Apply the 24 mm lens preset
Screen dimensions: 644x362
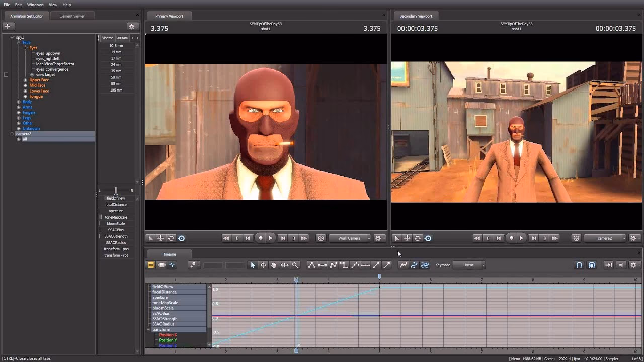116,64
